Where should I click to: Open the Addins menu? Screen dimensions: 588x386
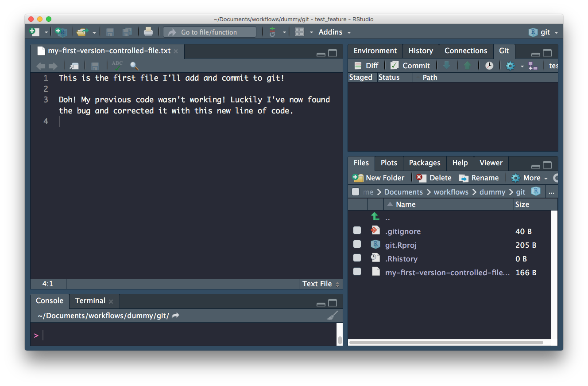click(335, 32)
